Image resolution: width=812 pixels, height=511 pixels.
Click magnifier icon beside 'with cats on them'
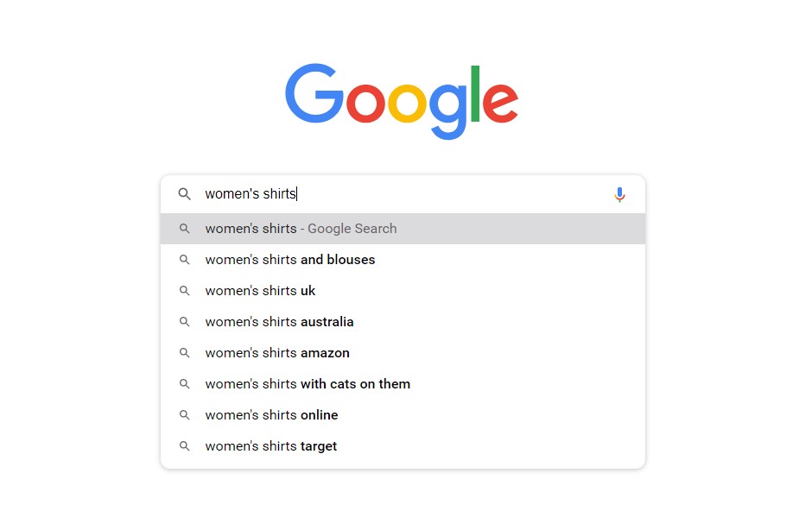point(184,384)
